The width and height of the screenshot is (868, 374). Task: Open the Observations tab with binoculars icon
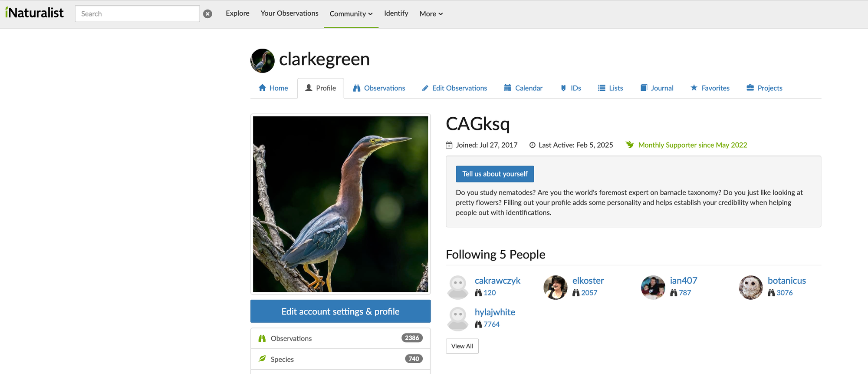coord(379,88)
